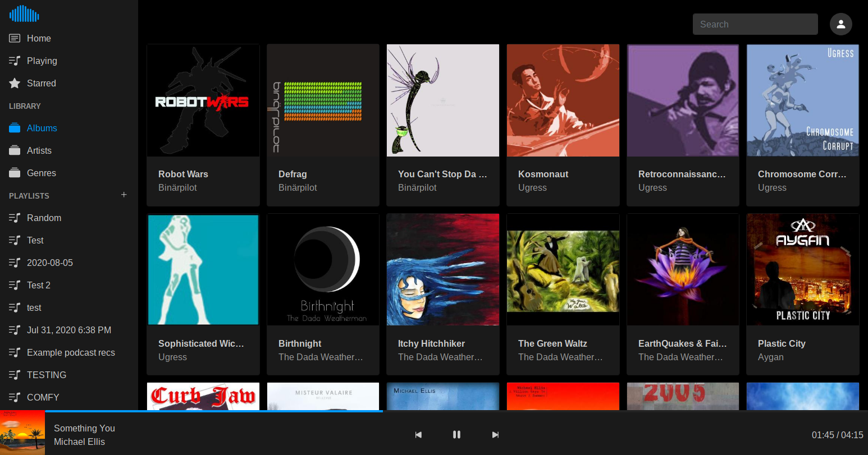
Task: Open the capitalized Test playlist
Action: (x=69, y=240)
